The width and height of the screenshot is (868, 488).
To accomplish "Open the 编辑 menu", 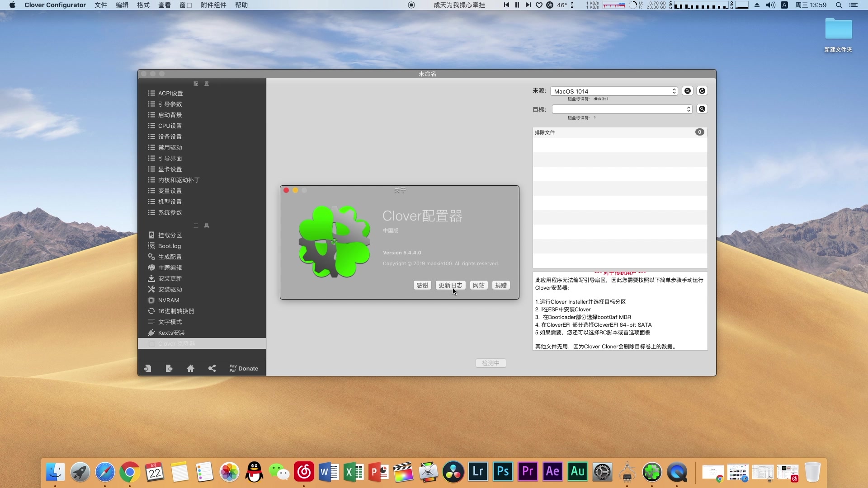I will pyautogui.click(x=122, y=5).
